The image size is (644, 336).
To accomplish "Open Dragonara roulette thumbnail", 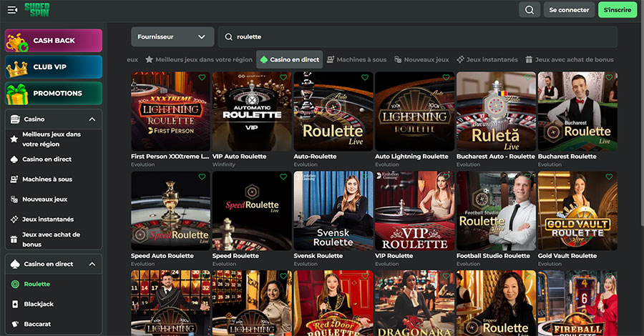I will click(415, 303).
